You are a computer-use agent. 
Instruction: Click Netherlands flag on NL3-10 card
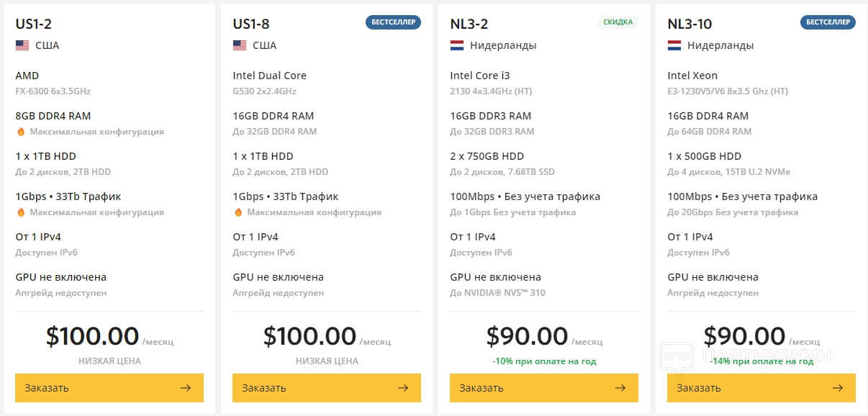(x=674, y=45)
